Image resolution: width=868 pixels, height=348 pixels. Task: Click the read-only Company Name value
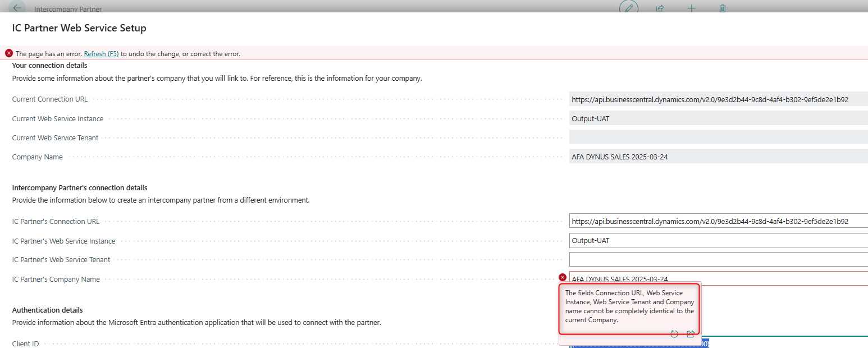[x=718, y=157]
